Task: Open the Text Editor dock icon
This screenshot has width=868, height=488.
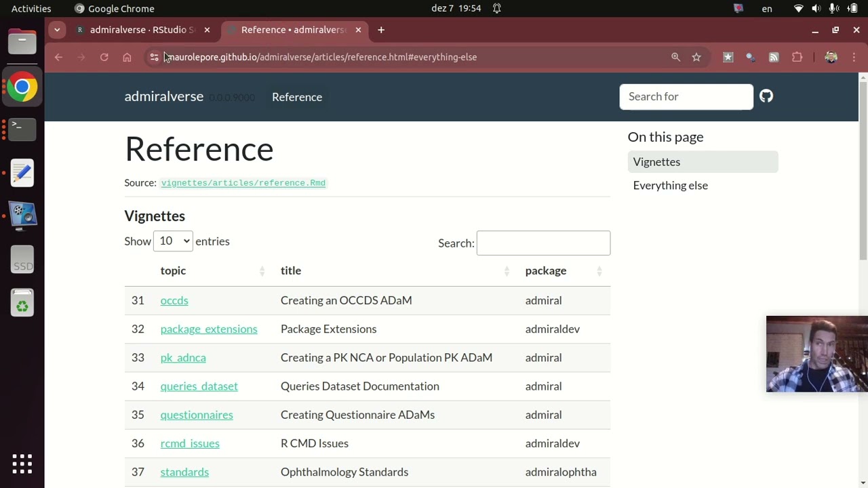Action: tap(22, 172)
